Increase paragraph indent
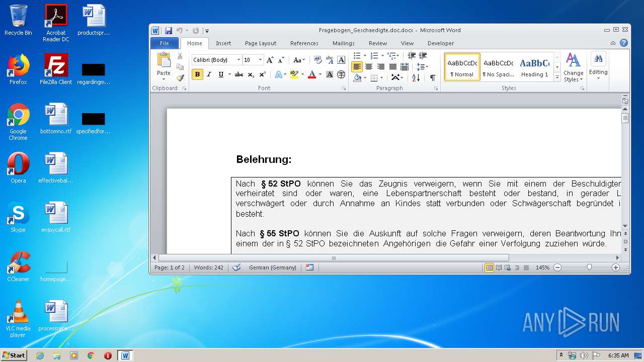Viewport: 644px width, 362px height. [x=423, y=56]
